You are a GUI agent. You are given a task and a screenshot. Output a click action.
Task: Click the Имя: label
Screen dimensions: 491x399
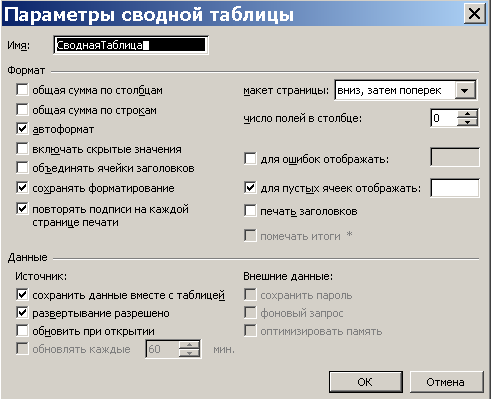click(x=18, y=45)
